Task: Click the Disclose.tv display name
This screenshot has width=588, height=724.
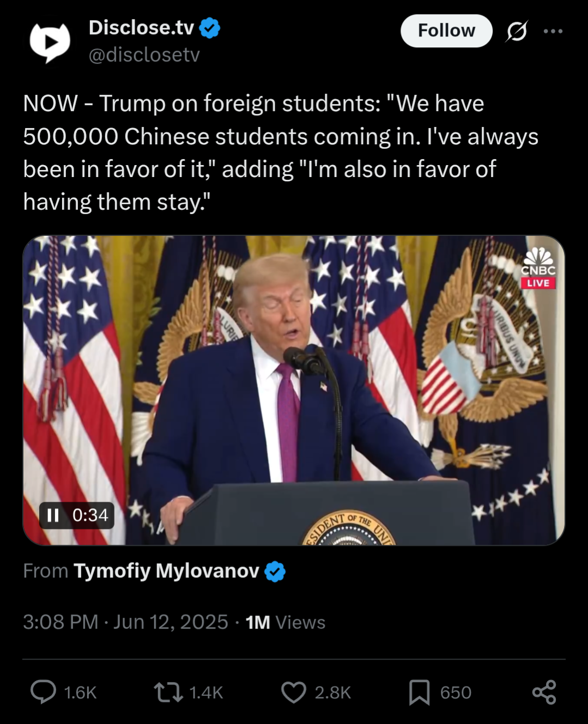Action: click(141, 27)
